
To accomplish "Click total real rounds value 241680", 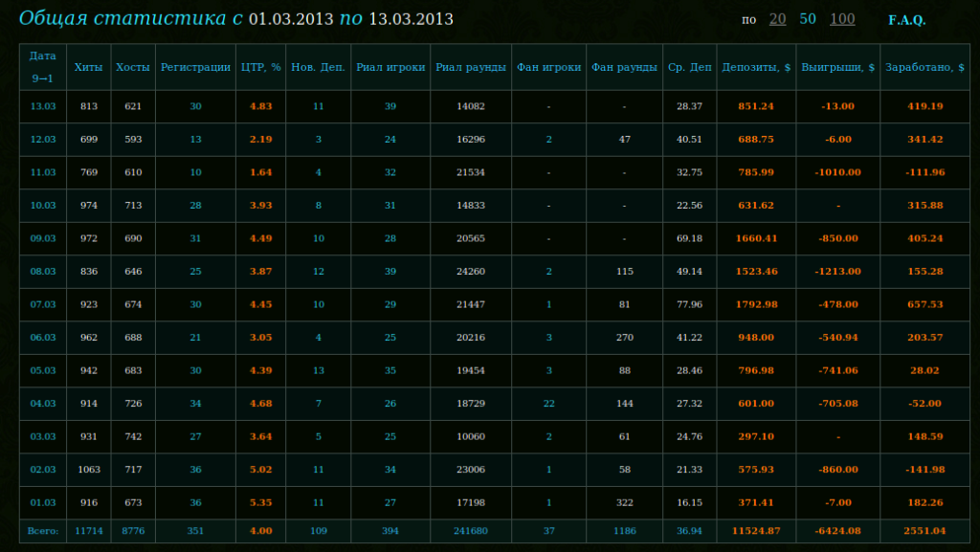I will click(x=471, y=531).
